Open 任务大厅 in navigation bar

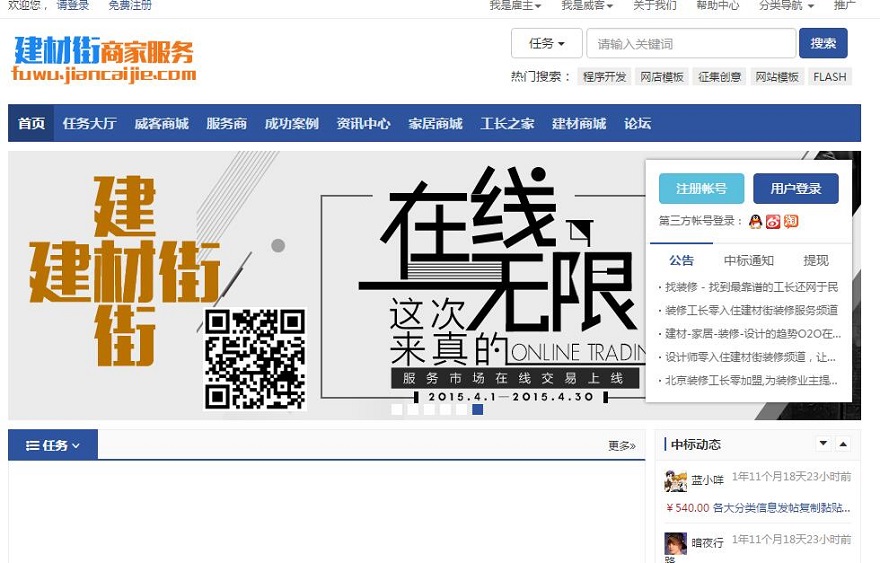[x=89, y=124]
